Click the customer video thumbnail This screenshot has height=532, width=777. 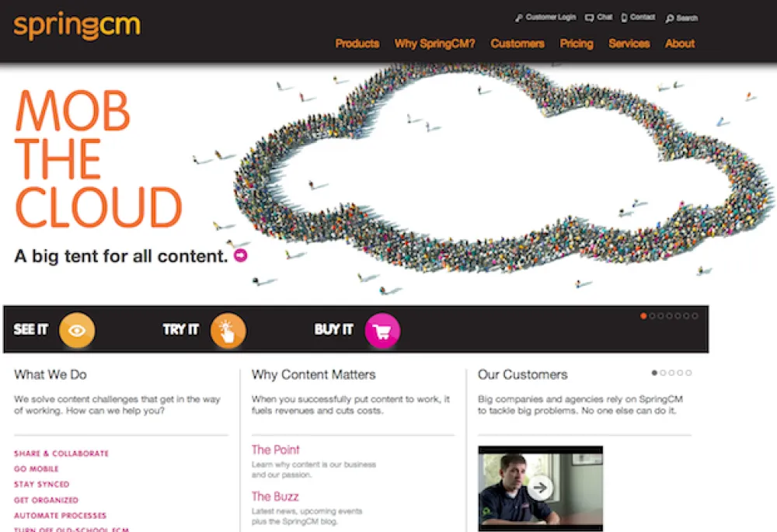tap(541, 489)
